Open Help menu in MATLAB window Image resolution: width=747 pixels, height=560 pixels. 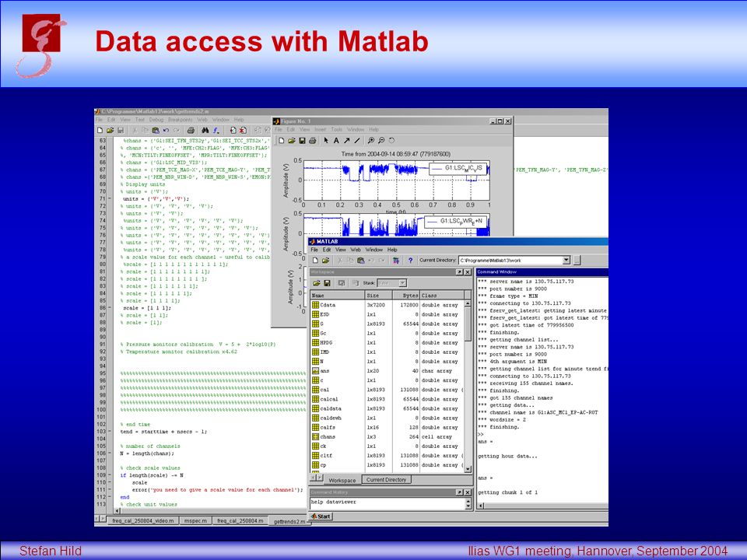click(x=392, y=250)
